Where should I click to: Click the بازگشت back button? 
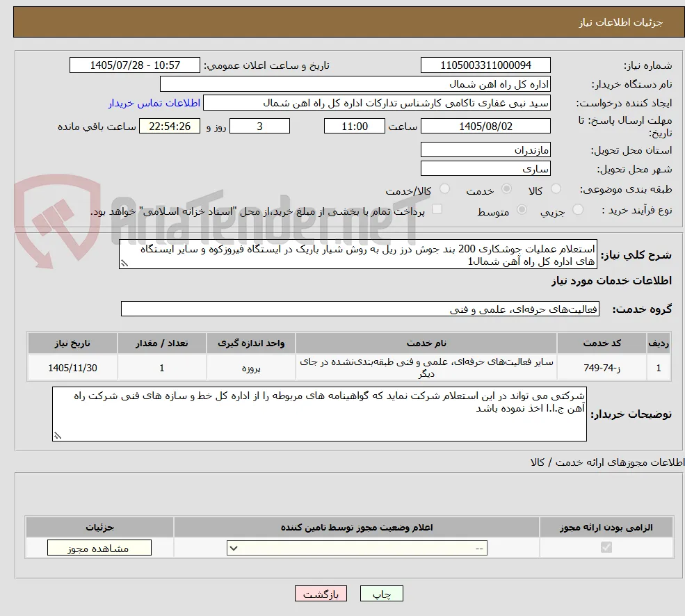(x=321, y=594)
